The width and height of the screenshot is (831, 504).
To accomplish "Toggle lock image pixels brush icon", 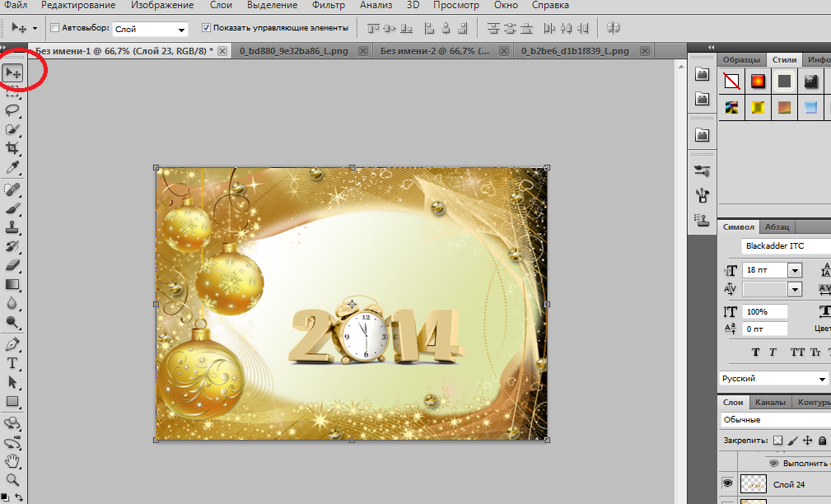I will [792, 441].
